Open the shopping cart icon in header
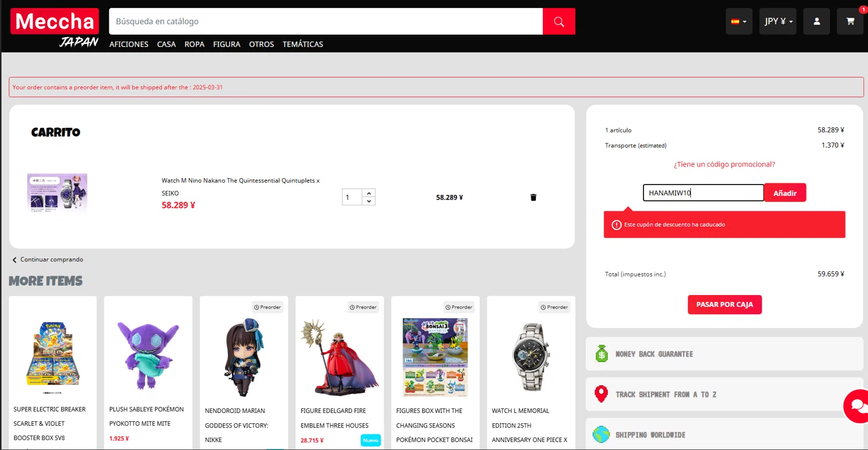This screenshot has height=450, width=868. point(850,21)
